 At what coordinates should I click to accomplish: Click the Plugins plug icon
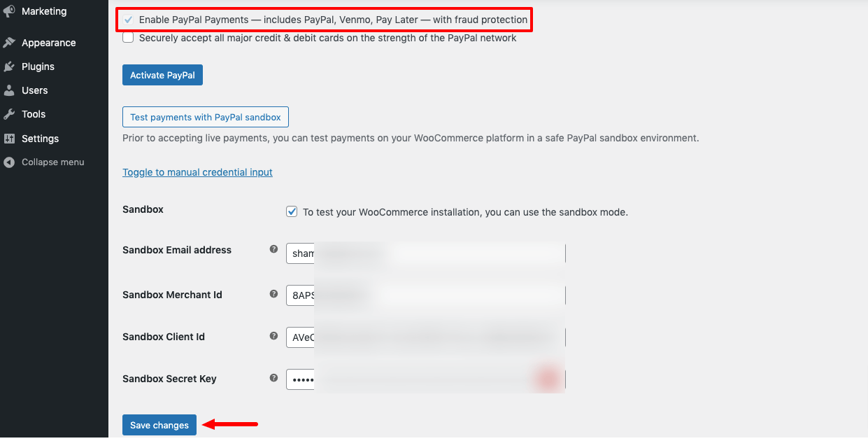[x=9, y=66]
